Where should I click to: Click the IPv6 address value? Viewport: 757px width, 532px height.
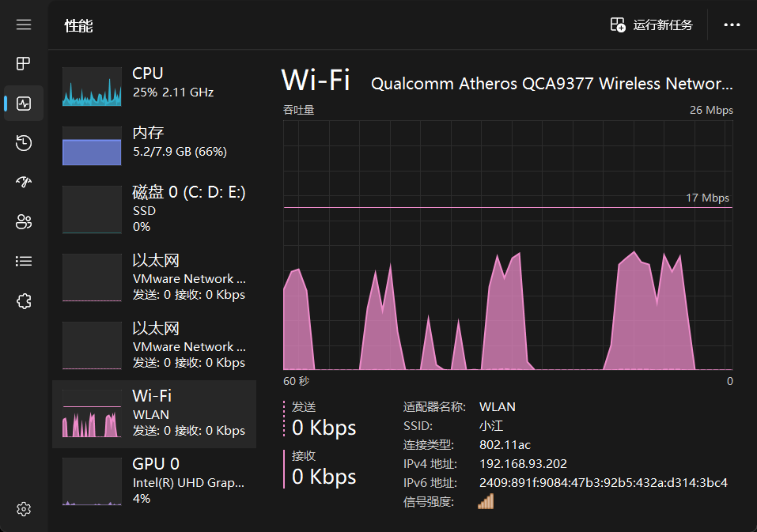(603, 483)
